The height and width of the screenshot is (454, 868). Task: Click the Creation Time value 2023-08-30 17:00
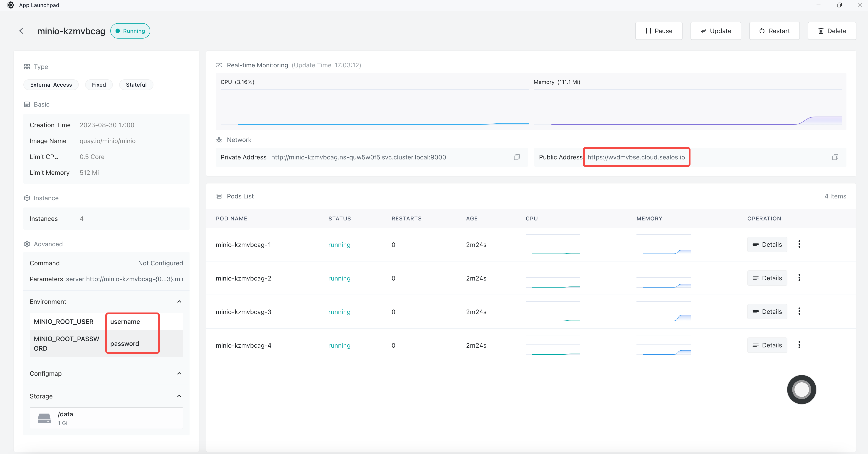tap(107, 125)
